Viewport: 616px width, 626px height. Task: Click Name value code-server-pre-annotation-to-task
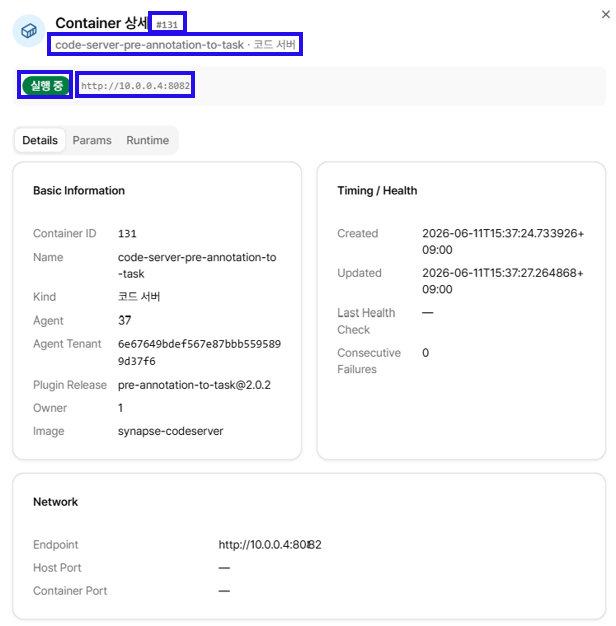click(197, 265)
